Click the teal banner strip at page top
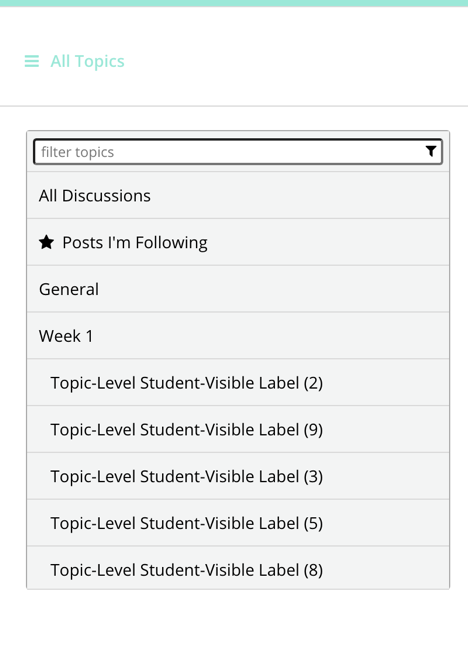 pyautogui.click(x=234, y=3)
